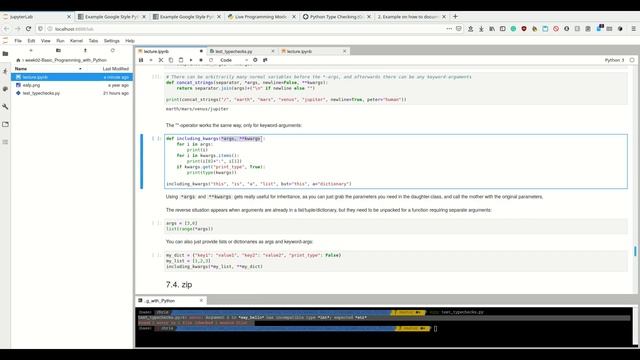Open the Kernel menu
The width and height of the screenshot is (640, 360).
76,41
